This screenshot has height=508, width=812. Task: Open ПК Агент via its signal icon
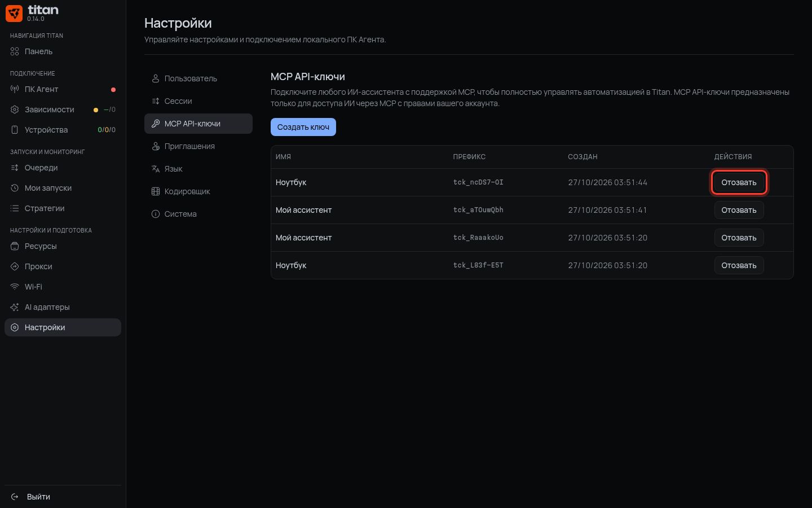[x=15, y=89]
